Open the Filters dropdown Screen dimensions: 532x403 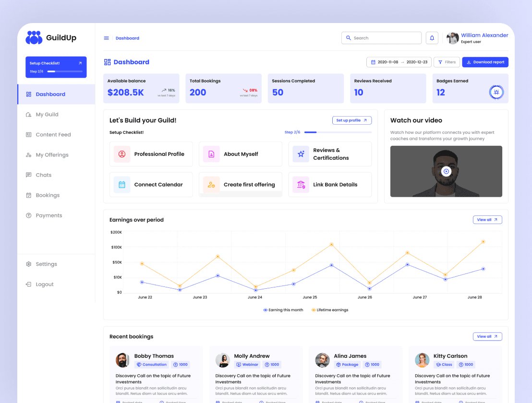447,62
